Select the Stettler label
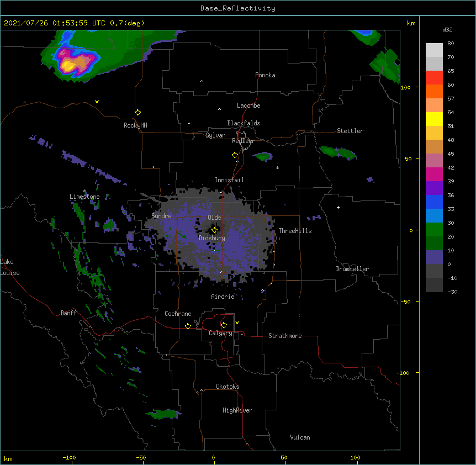Screen dimensions: 476x465 [x=350, y=131]
